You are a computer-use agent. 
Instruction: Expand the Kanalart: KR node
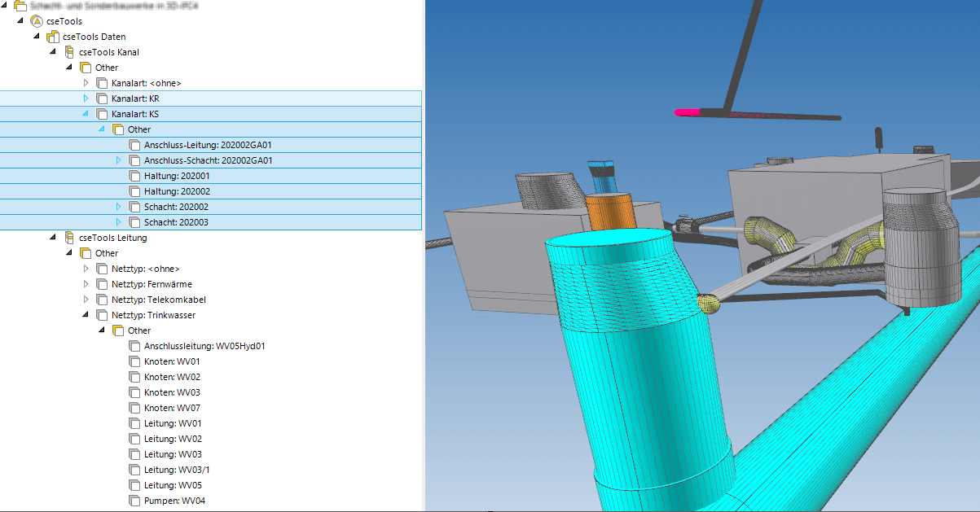[x=86, y=98]
